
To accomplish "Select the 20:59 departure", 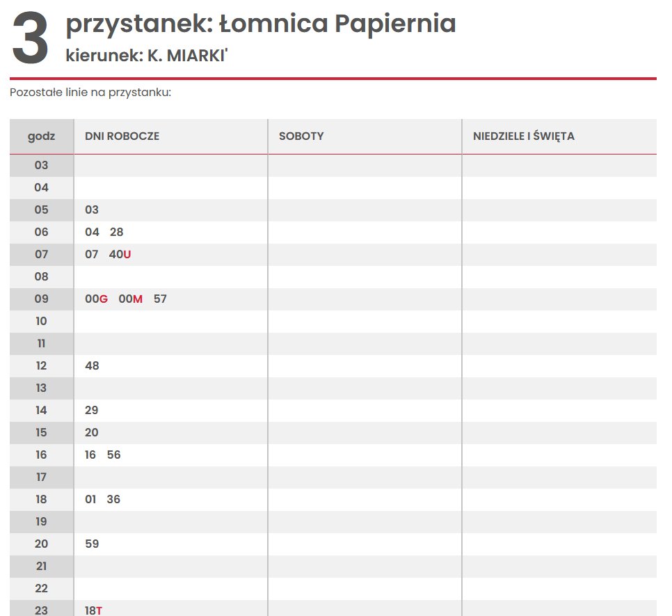I will coord(92,544).
